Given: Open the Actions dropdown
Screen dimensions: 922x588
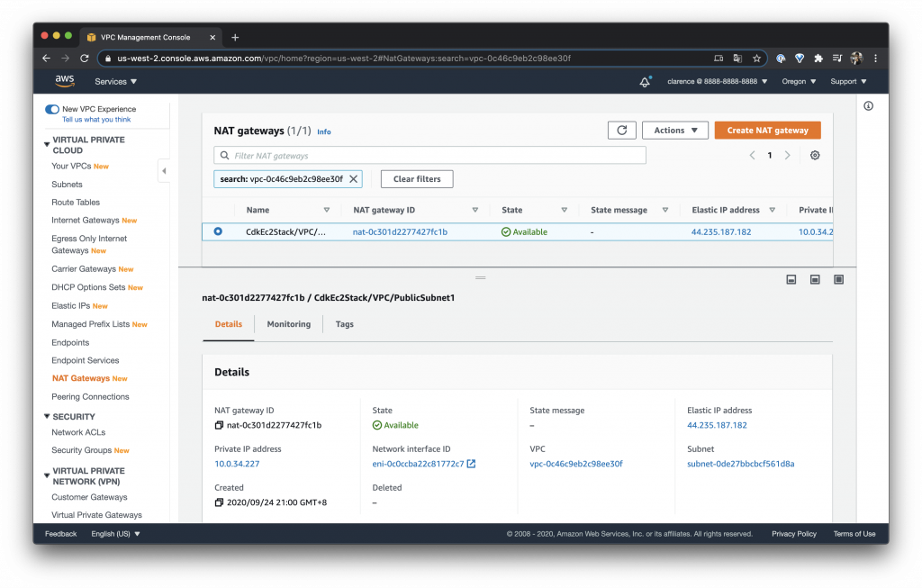Looking at the screenshot, I should coord(675,130).
